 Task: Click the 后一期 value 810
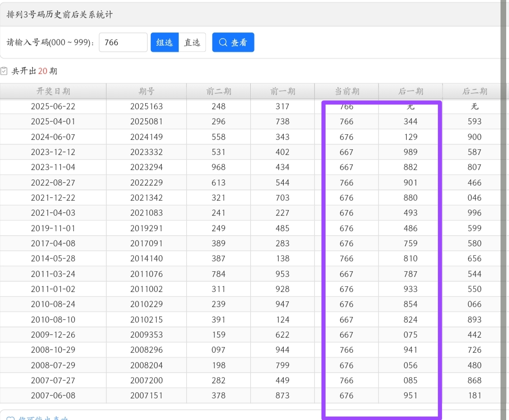pos(410,259)
